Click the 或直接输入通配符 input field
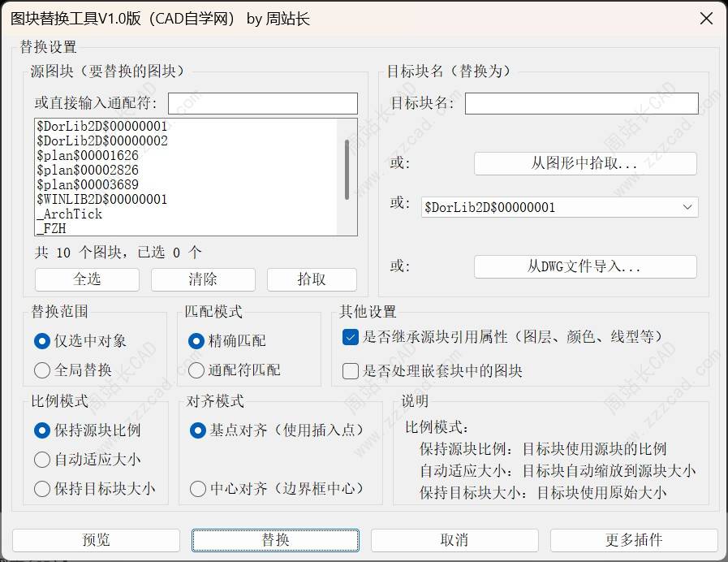728x562 pixels. click(x=264, y=103)
